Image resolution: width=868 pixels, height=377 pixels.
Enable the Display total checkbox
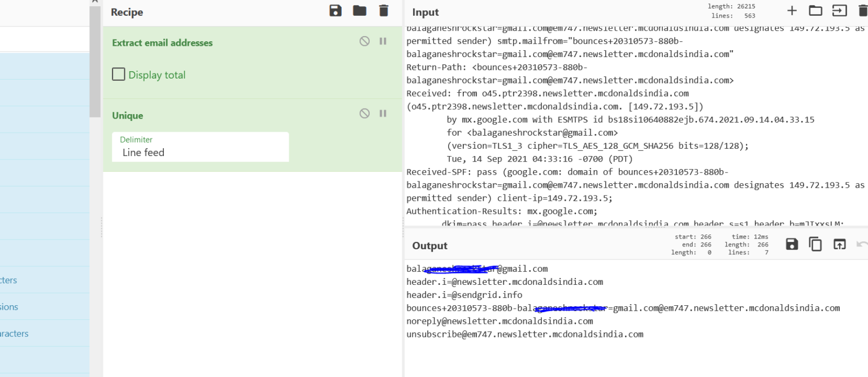pyautogui.click(x=119, y=74)
